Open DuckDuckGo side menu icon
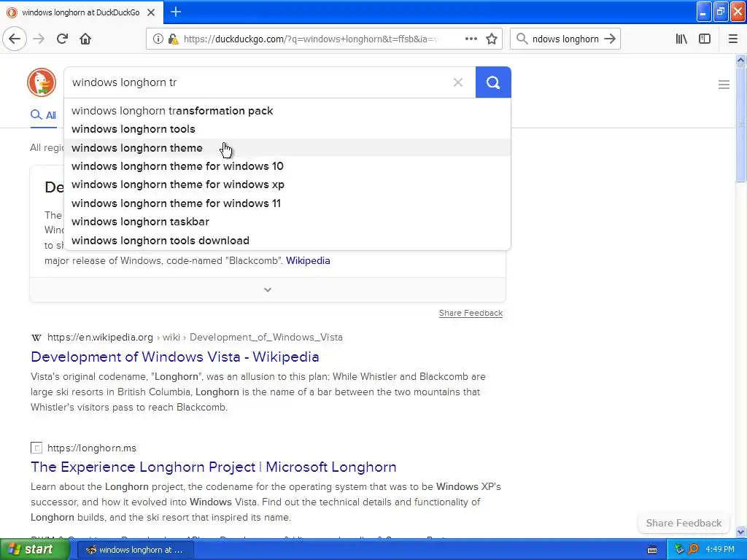Viewport: 747px width, 560px height. click(x=724, y=85)
